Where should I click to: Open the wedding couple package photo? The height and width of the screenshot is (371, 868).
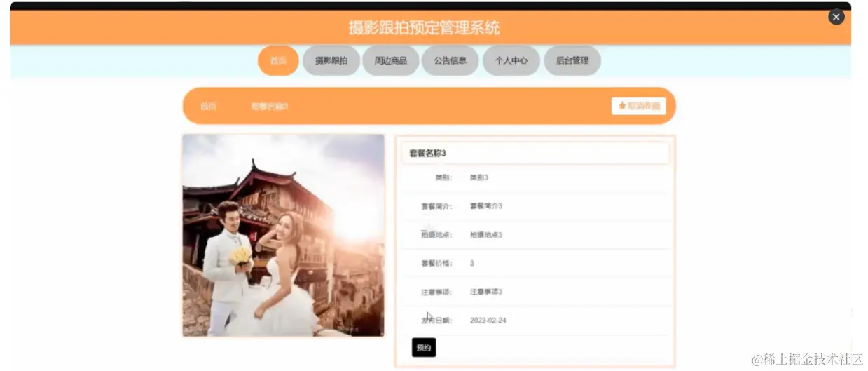[x=284, y=235]
